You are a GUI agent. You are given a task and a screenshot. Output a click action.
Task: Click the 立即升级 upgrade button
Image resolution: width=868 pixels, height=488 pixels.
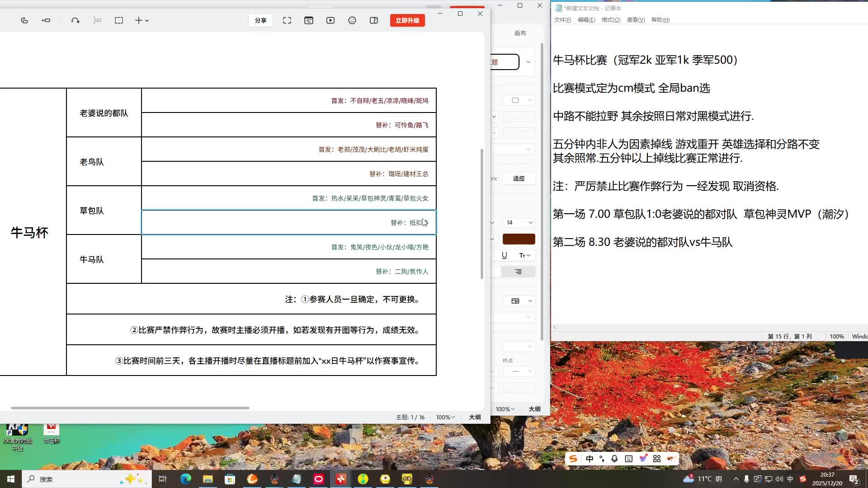point(407,20)
